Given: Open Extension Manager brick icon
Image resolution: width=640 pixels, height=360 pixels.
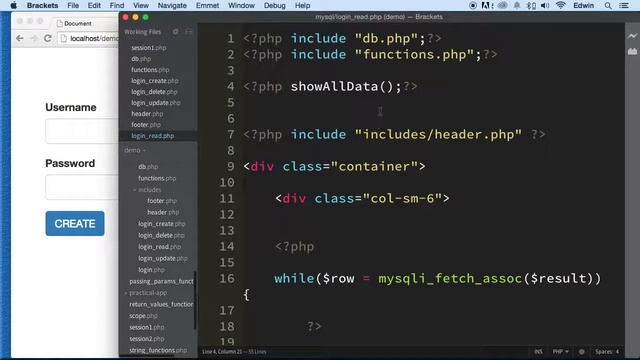Looking at the screenshot, I should pos(632,51).
